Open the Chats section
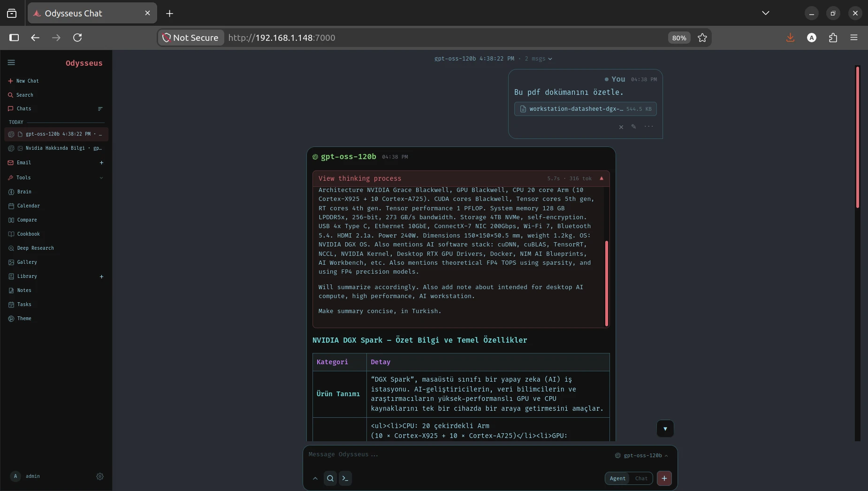 click(20, 108)
